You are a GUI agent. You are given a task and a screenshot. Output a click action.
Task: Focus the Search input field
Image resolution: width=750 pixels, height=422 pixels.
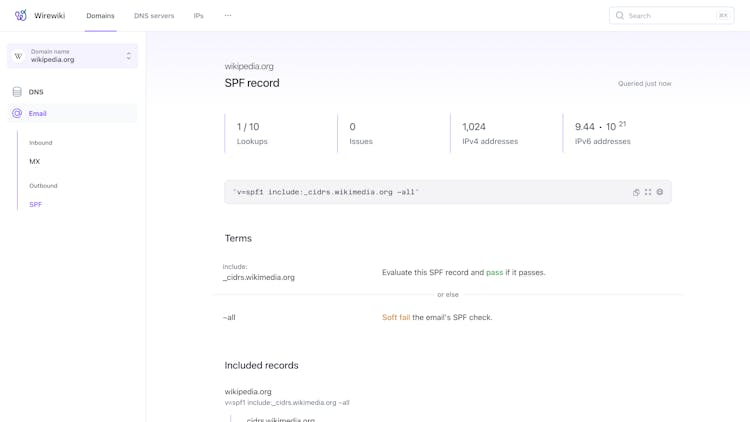670,16
